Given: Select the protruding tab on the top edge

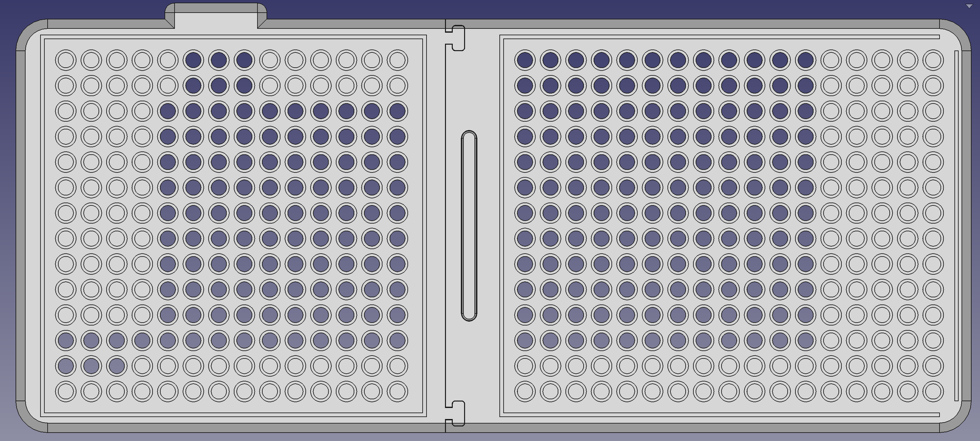Looking at the screenshot, I should (x=216, y=16).
